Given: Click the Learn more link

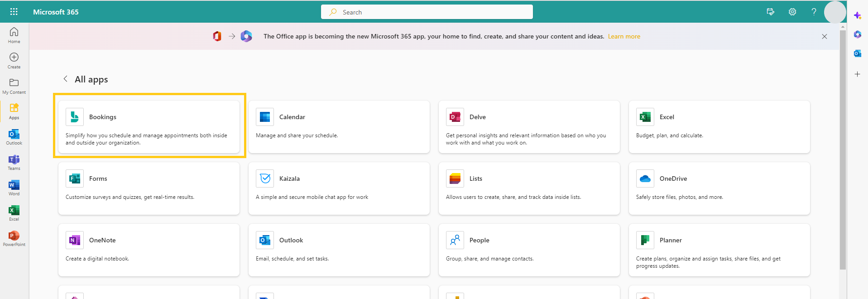Looking at the screenshot, I should pos(623,36).
